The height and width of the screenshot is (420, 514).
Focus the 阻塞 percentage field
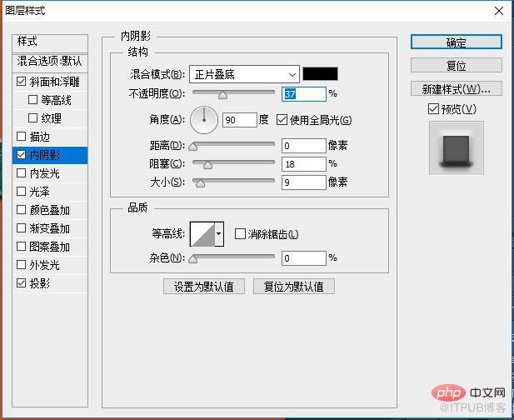coord(304,164)
